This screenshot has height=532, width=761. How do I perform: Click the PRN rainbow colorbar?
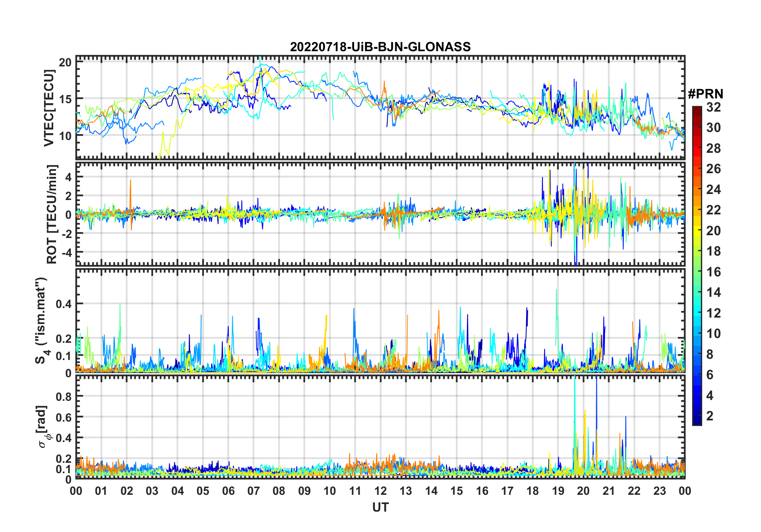coord(697,266)
